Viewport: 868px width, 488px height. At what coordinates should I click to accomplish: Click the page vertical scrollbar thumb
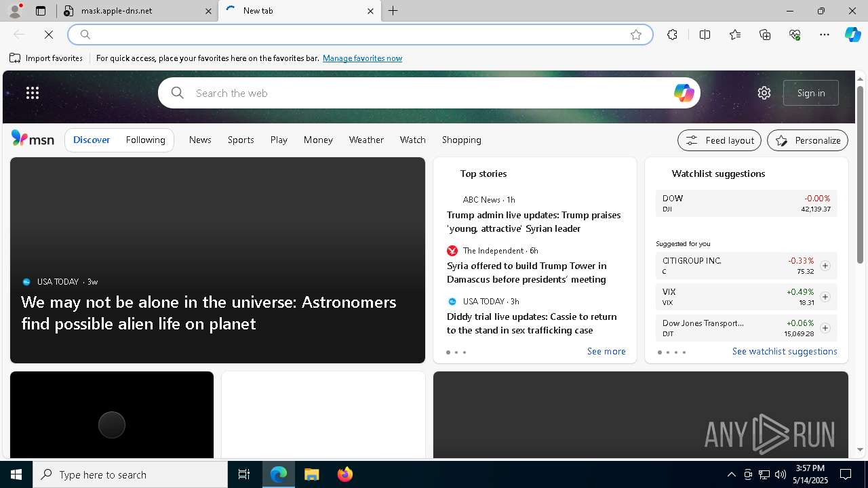coord(860,175)
